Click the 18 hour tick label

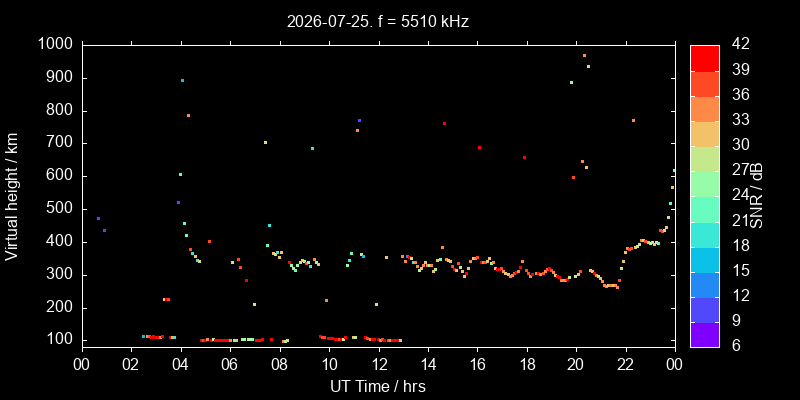click(x=527, y=366)
